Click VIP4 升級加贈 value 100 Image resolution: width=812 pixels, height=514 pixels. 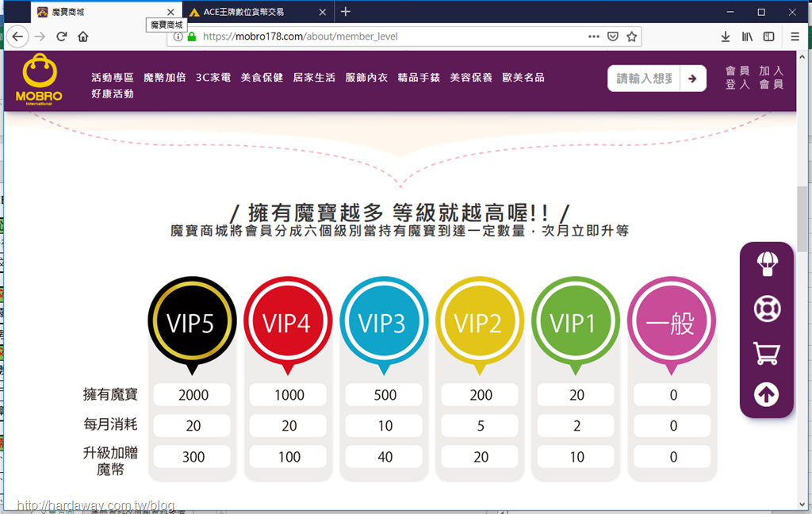point(289,457)
